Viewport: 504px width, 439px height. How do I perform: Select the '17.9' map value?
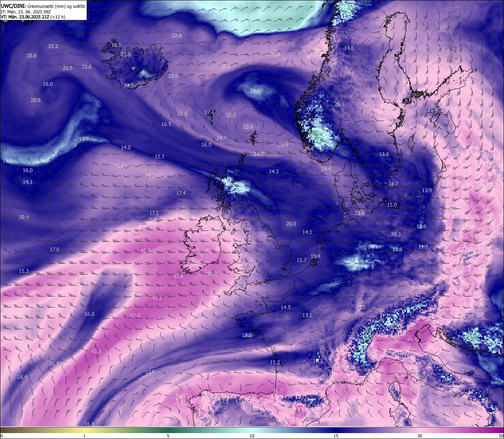click(x=150, y=372)
